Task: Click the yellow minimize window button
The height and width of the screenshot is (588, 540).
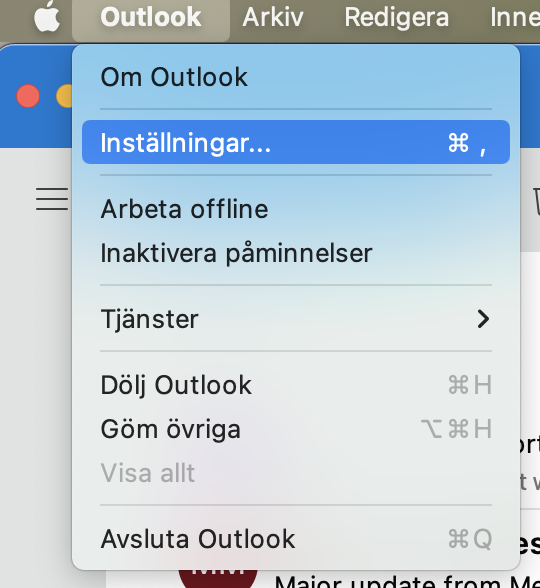Action: point(64,96)
